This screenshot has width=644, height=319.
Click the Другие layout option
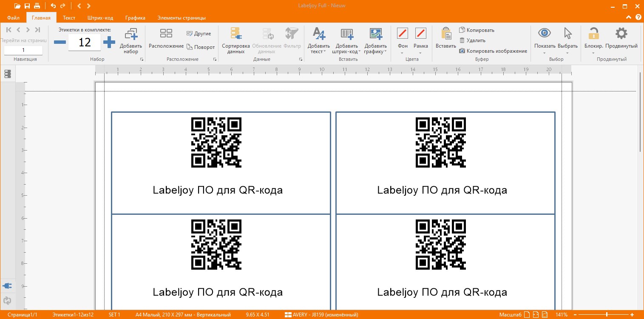click(199, 34)
